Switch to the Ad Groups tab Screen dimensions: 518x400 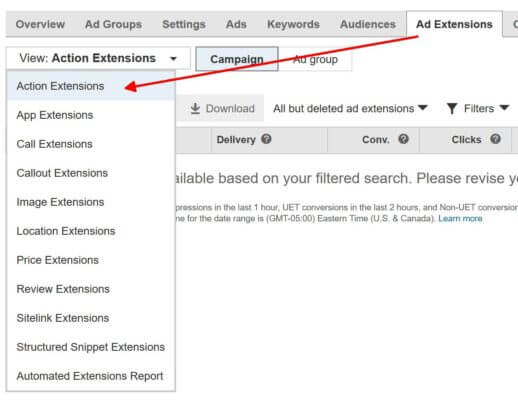click(x=113, y=24)
